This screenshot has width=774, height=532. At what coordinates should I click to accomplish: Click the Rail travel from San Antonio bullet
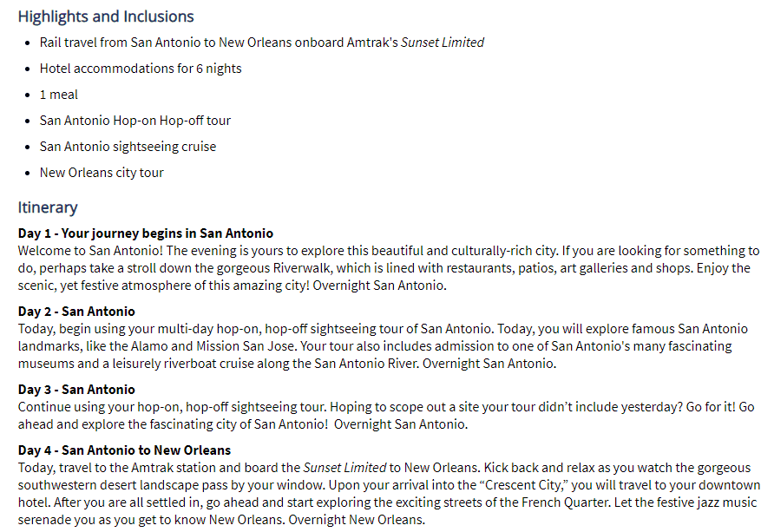(262, 43)
